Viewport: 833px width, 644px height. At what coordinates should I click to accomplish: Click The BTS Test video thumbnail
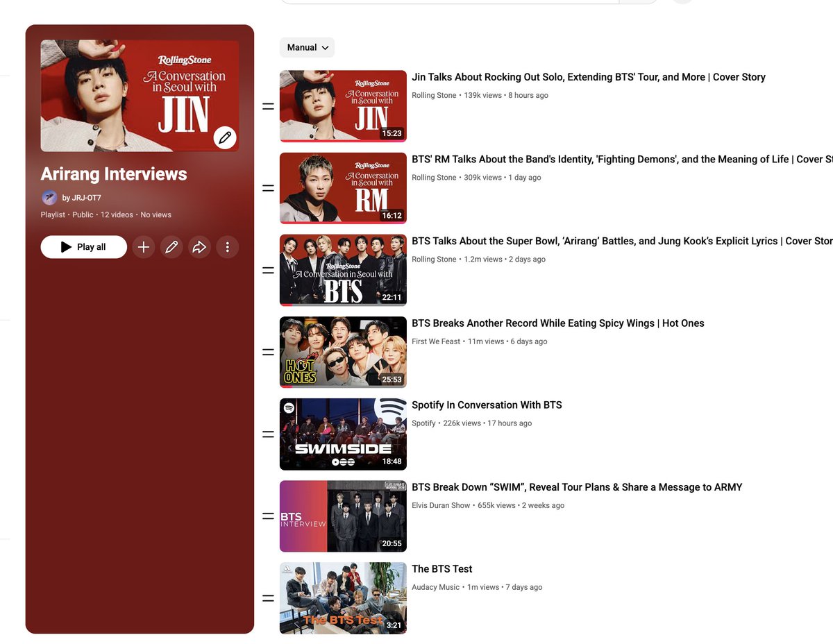[x=343, y=598]
